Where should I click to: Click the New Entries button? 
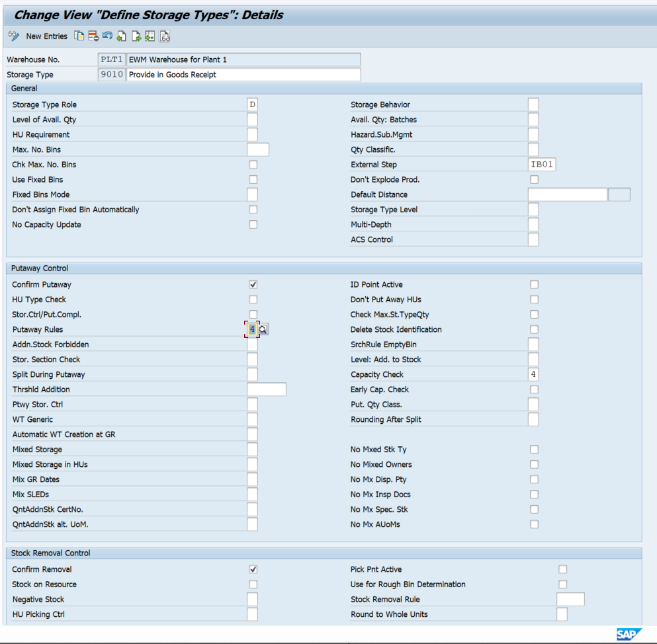pyautogui.click(x=46, y=36)
